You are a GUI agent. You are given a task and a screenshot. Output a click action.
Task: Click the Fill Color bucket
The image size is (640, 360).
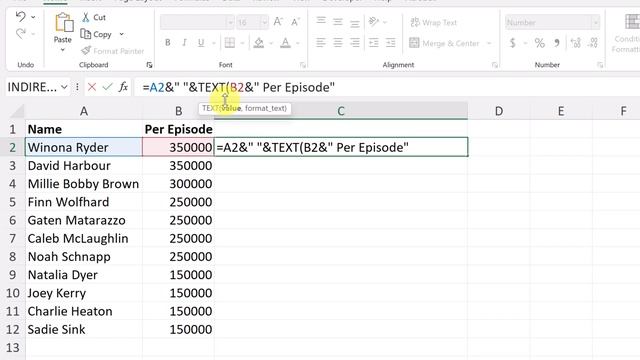[258, 42]
